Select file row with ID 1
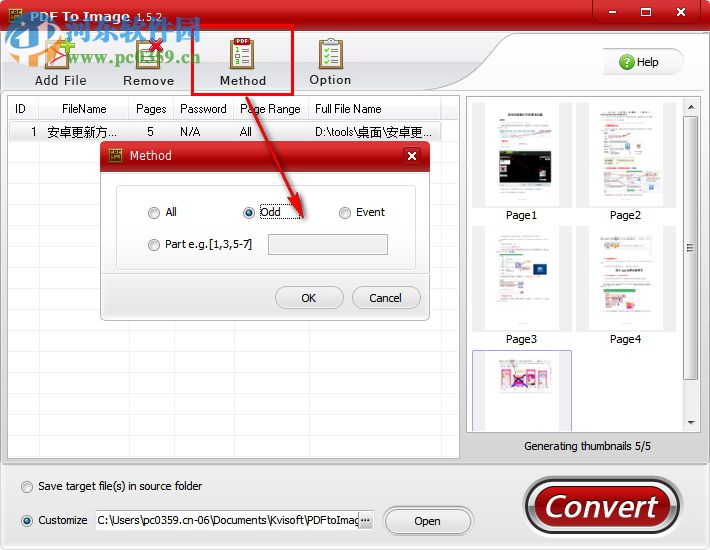Image resolution: width=710 pixels, height=550 pixels. point(225,132)
